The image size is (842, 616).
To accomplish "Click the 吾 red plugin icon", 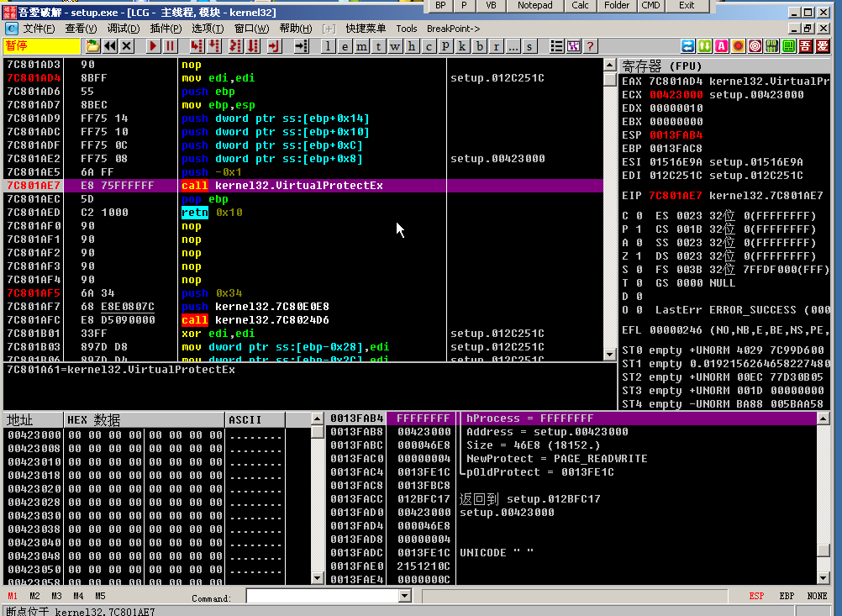I will click(805, 46).
